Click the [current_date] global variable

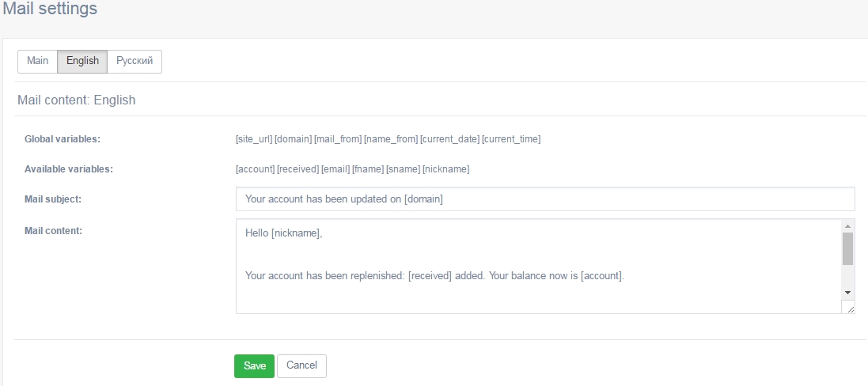pos(450,139)
